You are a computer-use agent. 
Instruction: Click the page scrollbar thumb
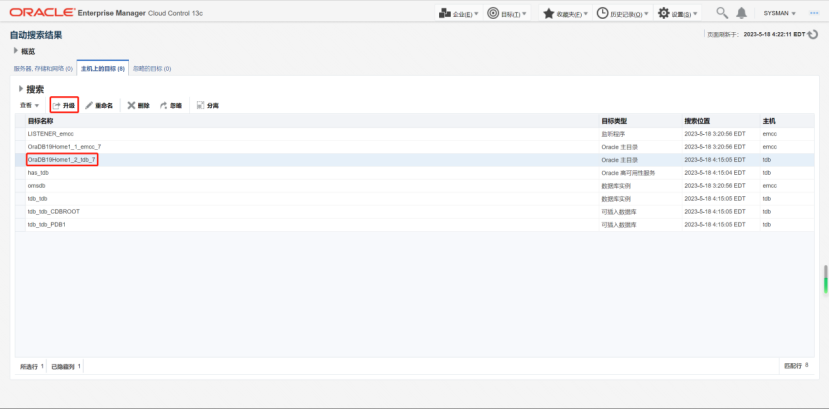click(x=825, y=279)
